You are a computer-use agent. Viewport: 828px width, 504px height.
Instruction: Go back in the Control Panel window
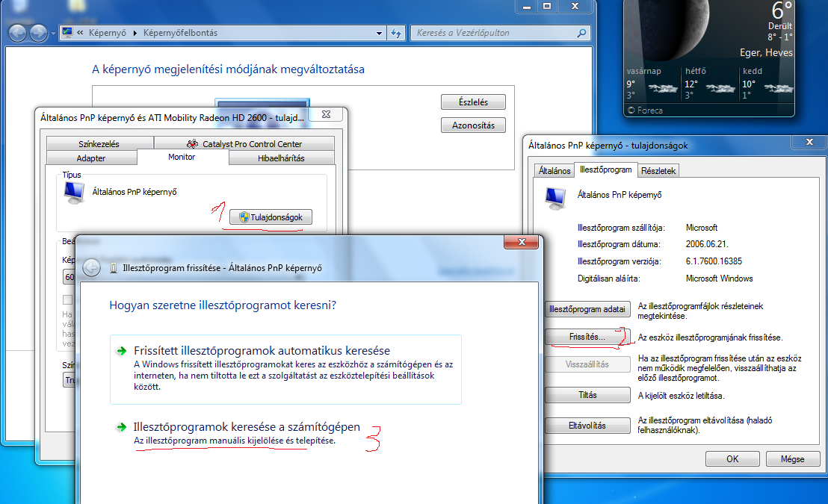pyautogui.click(x=17, y=33)
